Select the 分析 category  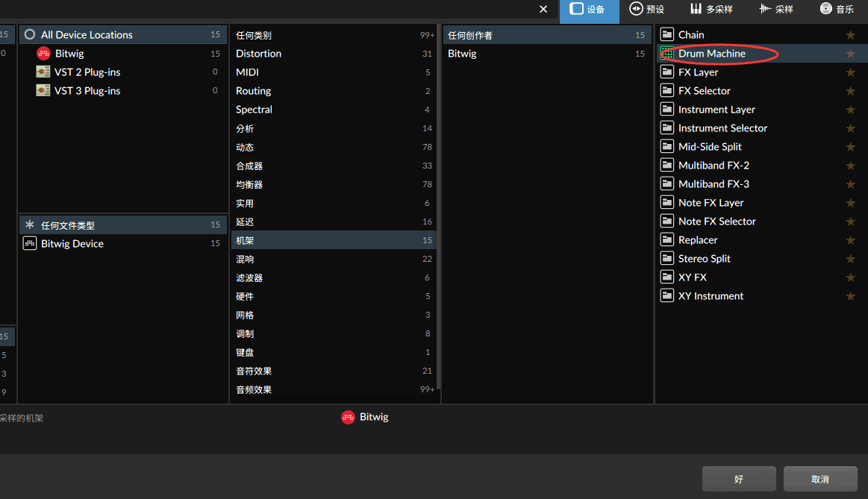coord(334,128)
